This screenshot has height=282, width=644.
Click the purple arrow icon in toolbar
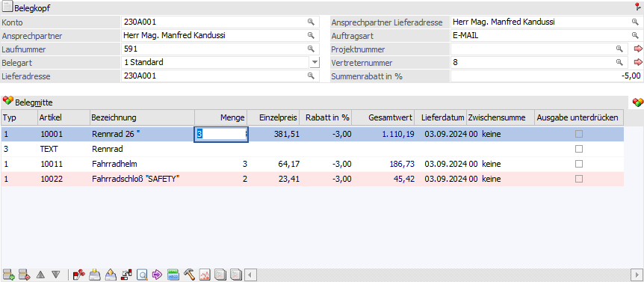point(158,275)
